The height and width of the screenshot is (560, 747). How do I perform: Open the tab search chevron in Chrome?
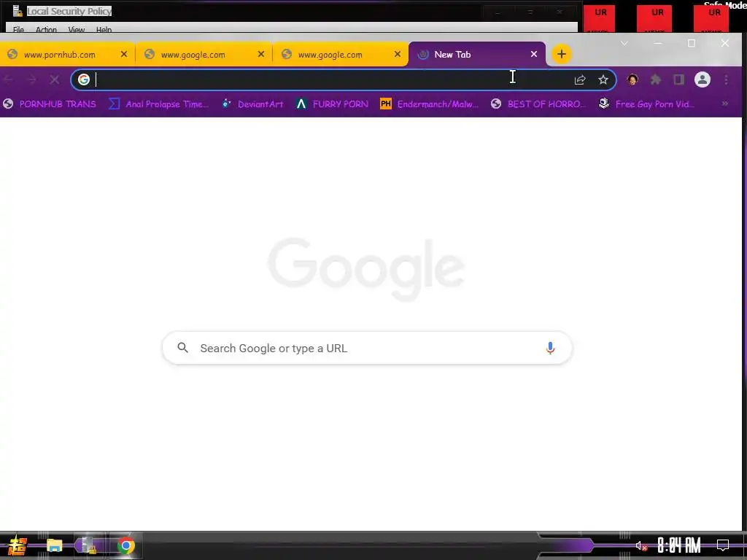624,43
